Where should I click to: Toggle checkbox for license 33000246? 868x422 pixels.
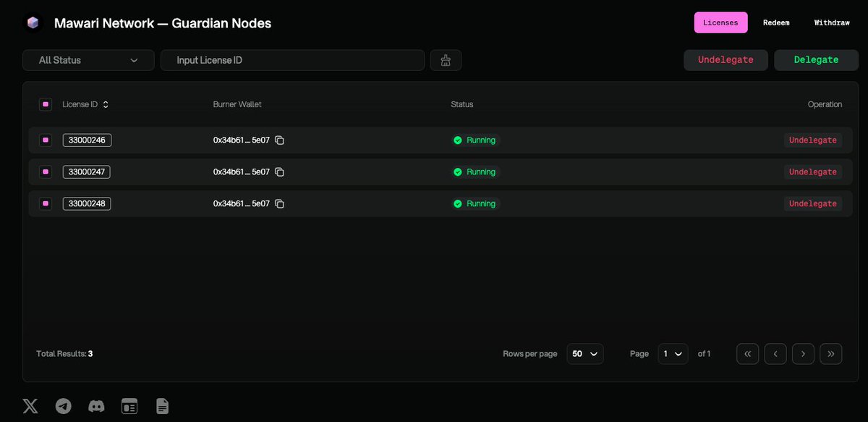pyautogui.click(x=46, y=140)
